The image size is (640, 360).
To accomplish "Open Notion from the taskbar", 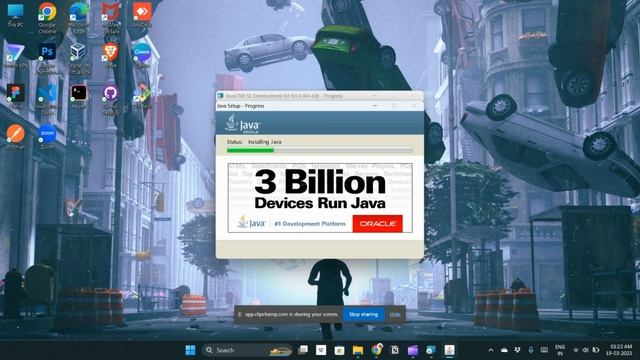I will [x=395, y=350].
